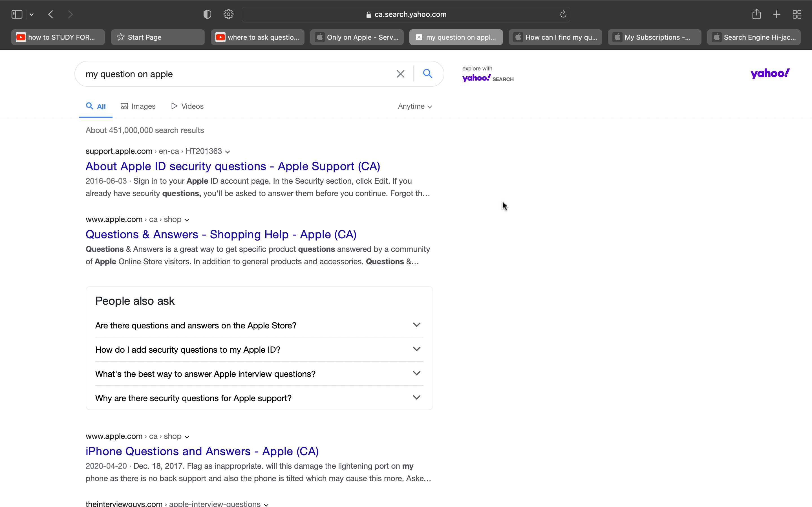This screenshot has height=507, width=812.
Task: Open the Anytime filter dropdown
Action: point(415,106)
